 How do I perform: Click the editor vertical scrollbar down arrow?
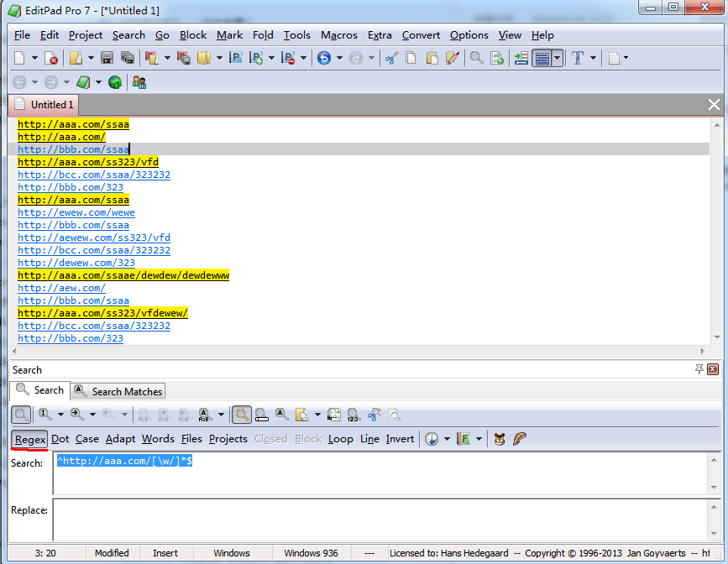coord(717,337)
